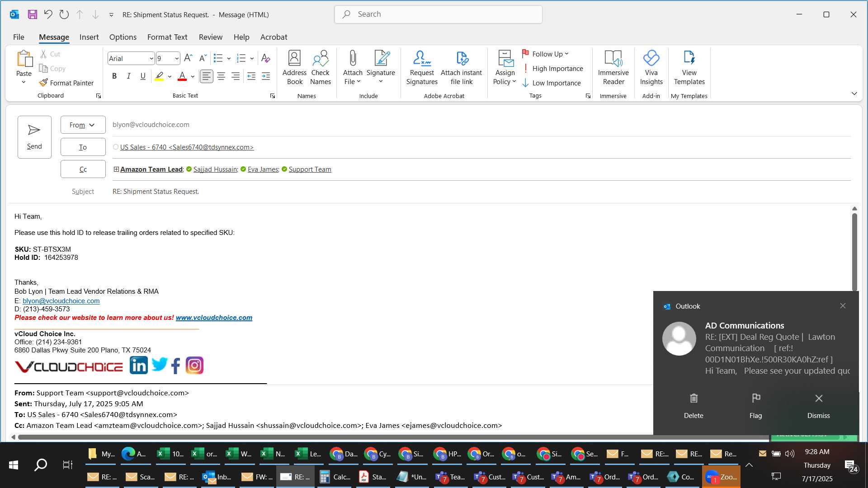Click the To button
868x488 pixels.
click(83, 147)
